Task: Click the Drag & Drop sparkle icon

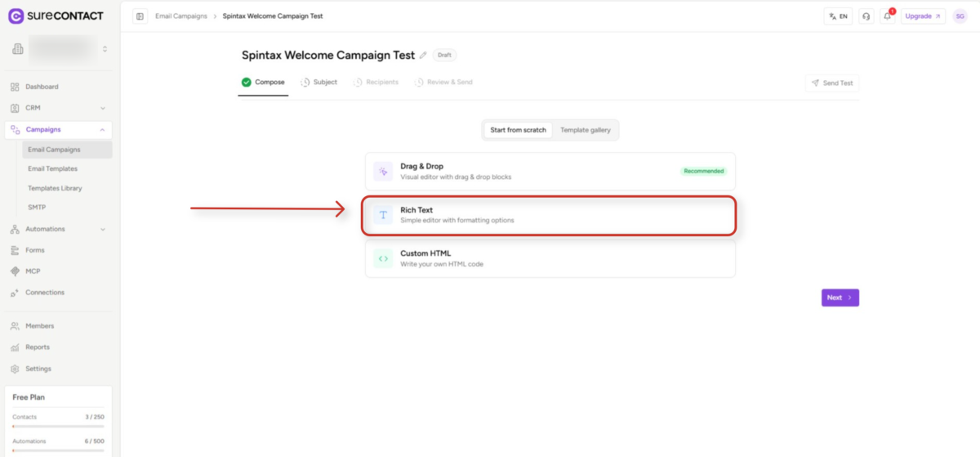Action: pos(383,172)
